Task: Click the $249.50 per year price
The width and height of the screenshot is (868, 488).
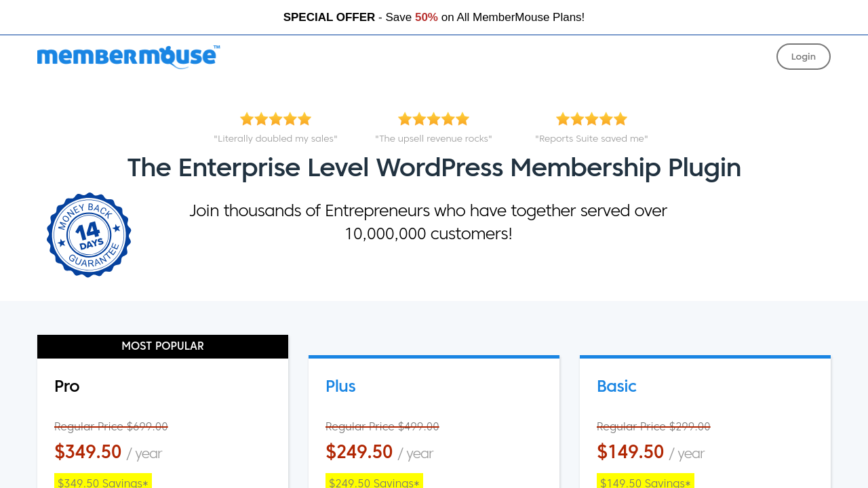Action: 359,452
